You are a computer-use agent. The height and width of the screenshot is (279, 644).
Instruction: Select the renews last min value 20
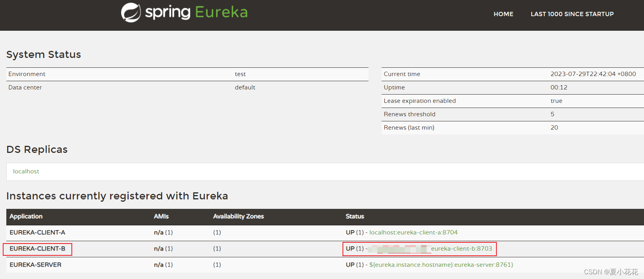[x=554, y=128]
